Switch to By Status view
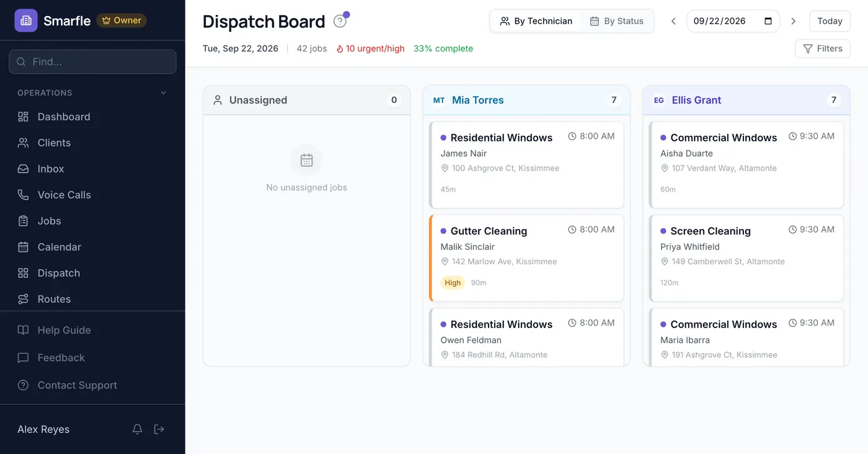Screen dimensions: 868x454 [616, 21]
